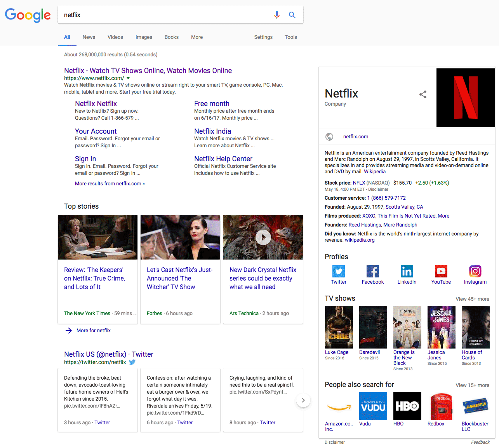499x448 pixels.
Task: Play the Dark Crystal story video
Action: (x=263, y=237)
